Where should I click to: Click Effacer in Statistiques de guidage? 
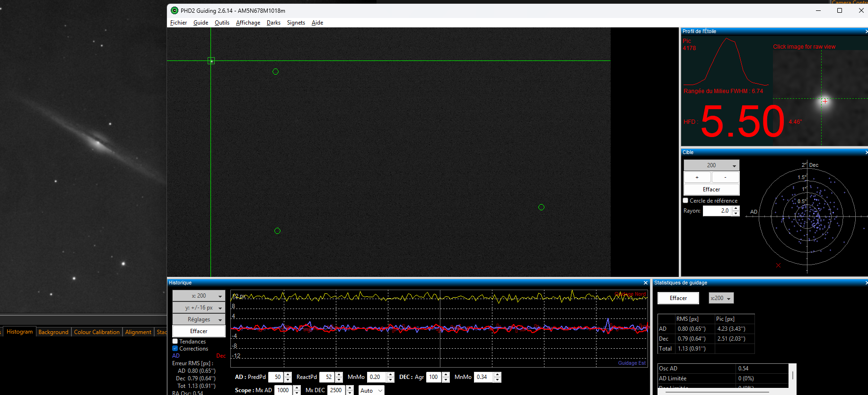coord(678,298)
